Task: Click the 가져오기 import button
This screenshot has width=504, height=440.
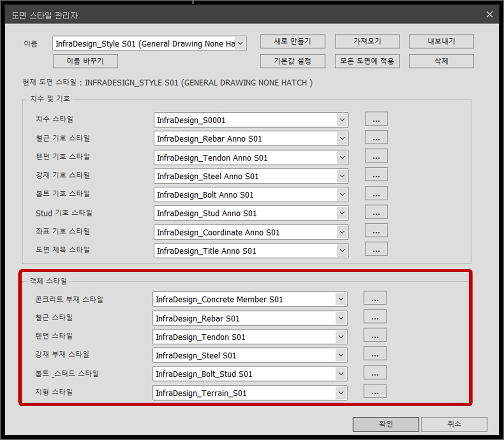Action: click(367, 41)
